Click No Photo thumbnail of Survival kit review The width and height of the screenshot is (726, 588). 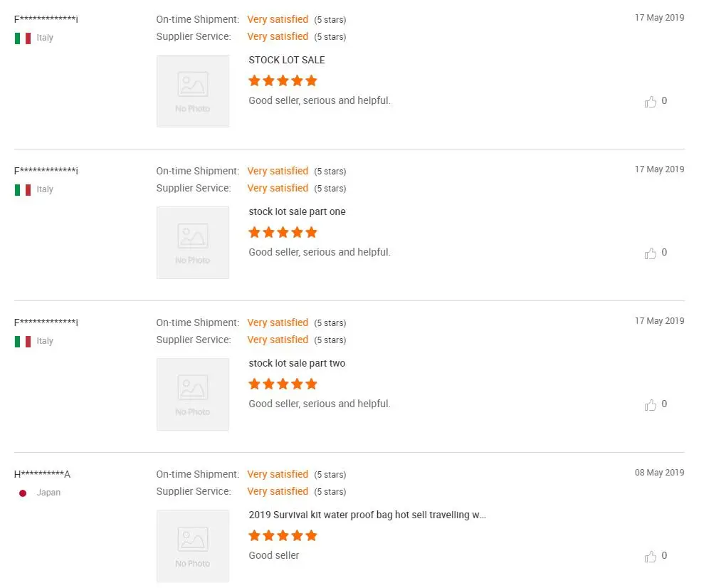tap(193, 546)
